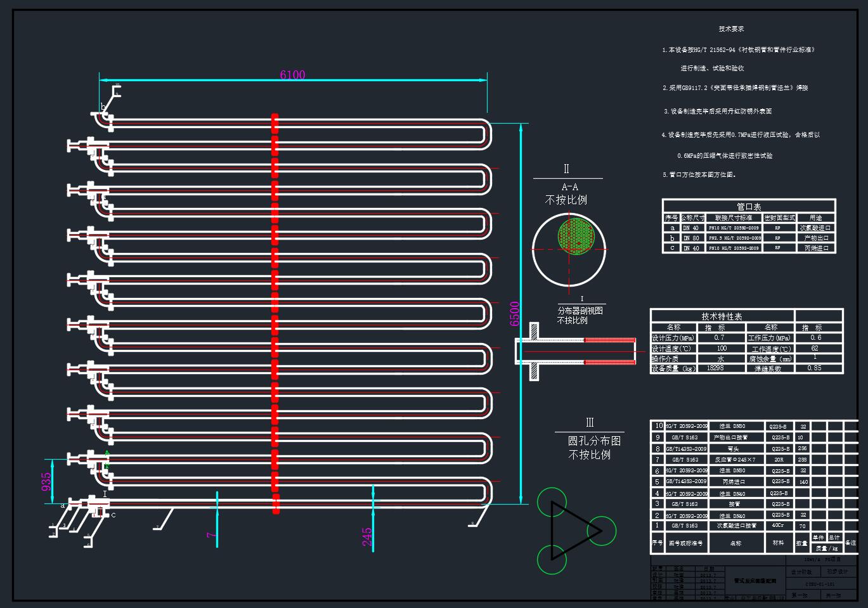The image size is (868, 608).
Task: Select the 技术特性表 table heading
Action: pos(722,316)
